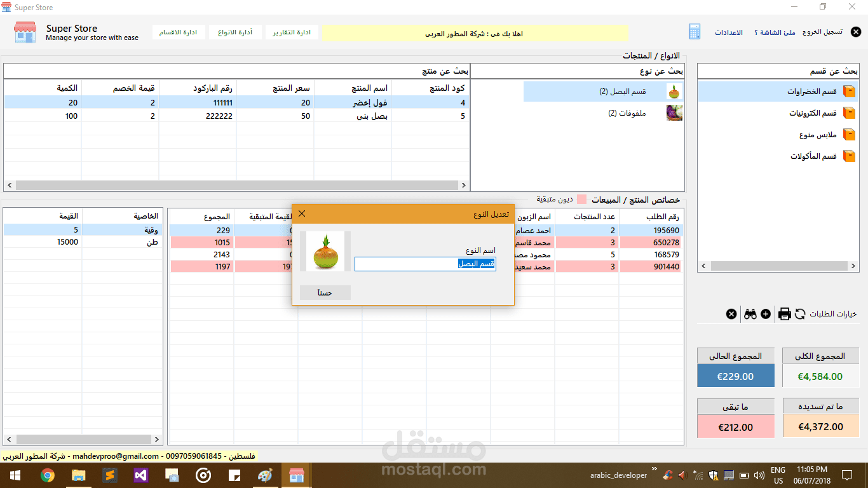Open ادارة التقارير reports

pos(292,32)
